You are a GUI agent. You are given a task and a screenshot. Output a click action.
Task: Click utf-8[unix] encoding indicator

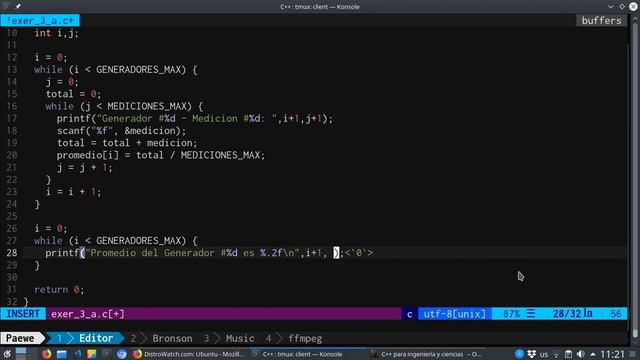click(454, 314)
